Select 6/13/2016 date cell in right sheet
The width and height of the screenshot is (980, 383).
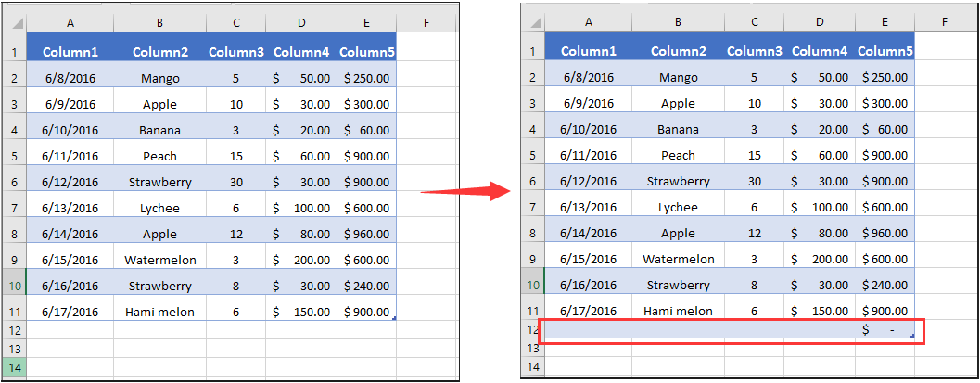588,208
